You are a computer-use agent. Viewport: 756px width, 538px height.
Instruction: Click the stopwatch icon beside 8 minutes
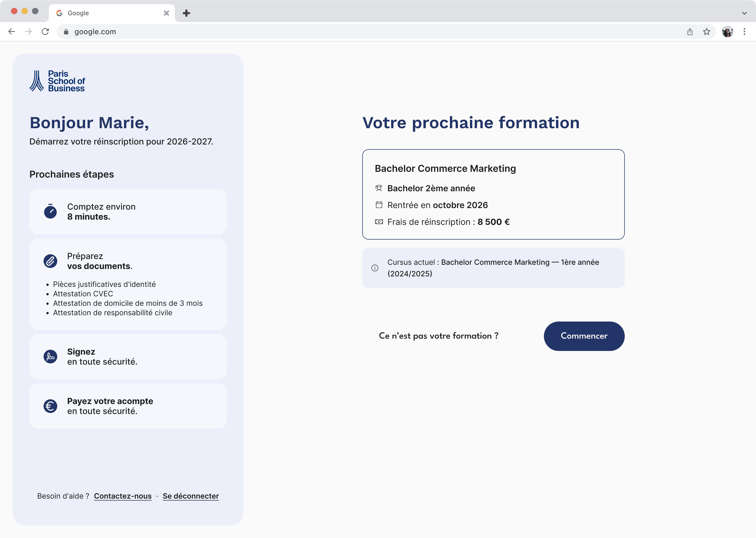coord(50,211)
